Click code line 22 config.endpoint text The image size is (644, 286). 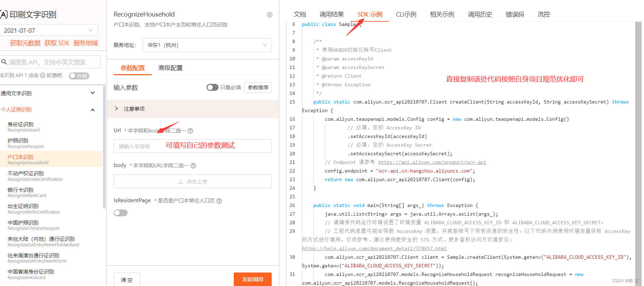tap(400, 171)
